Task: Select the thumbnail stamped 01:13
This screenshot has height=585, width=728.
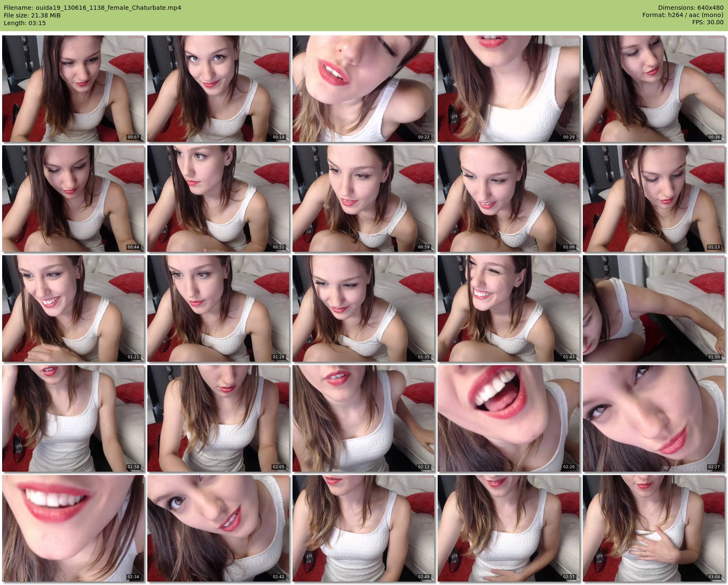Action: click(x=654, y=199)
